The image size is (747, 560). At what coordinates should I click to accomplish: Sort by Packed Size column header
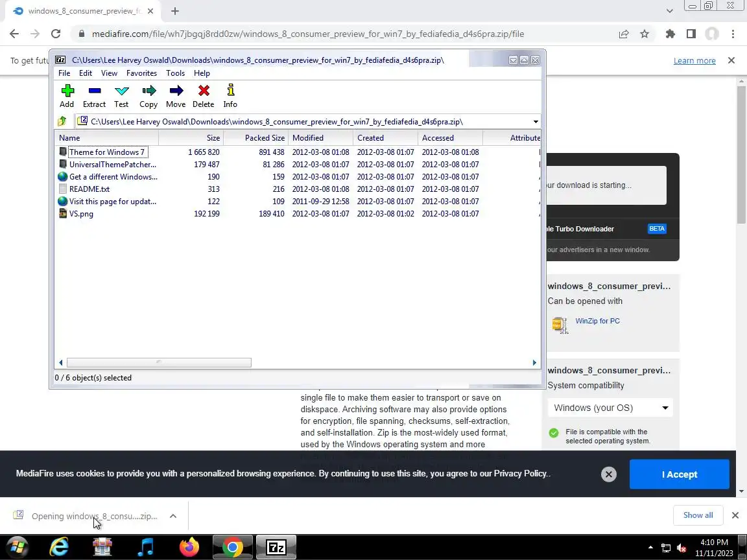pyautogui.click(x=256, y=137)
